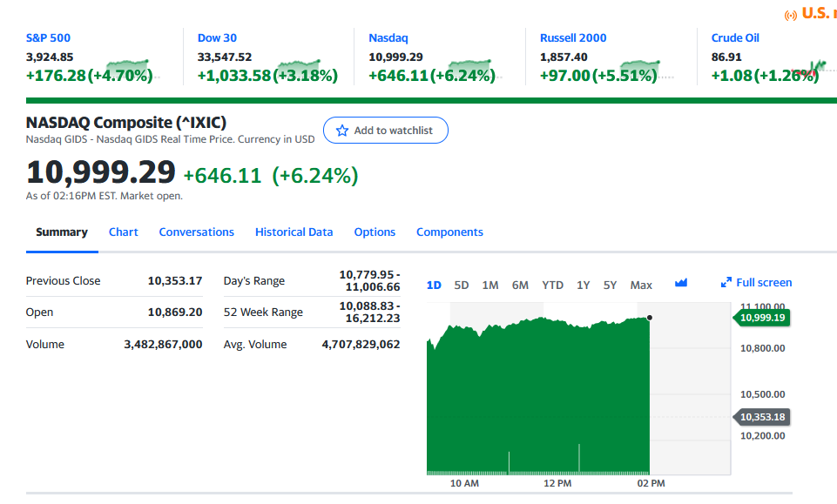Open the S&P 500 mini sparkline chart
Viewport: 837px width, 504px height.
129,70
